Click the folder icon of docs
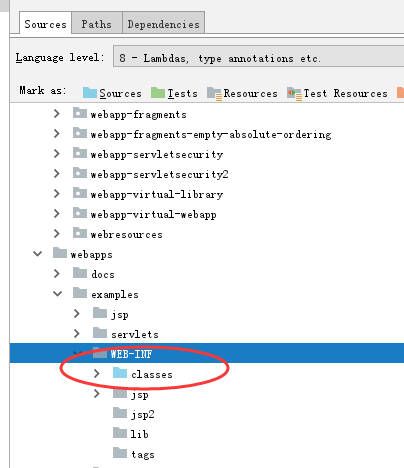This screenshot has height=468, width=404. (x=80, y=273)
